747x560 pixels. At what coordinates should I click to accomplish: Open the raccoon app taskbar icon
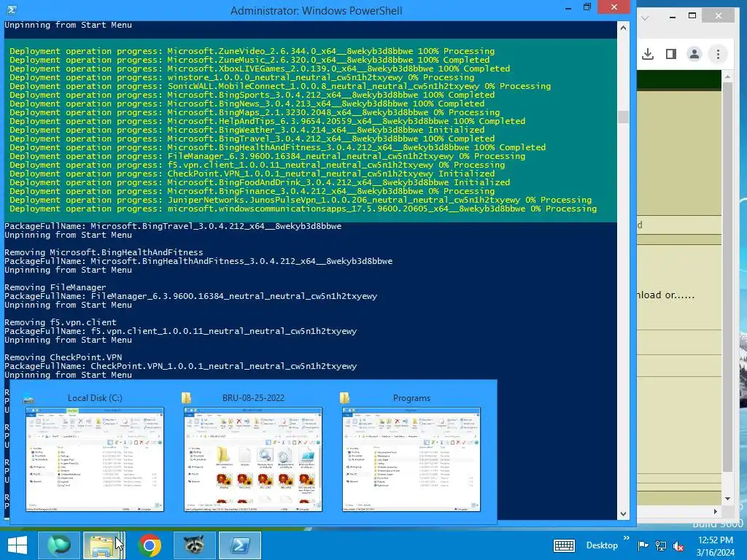(194, 545)
